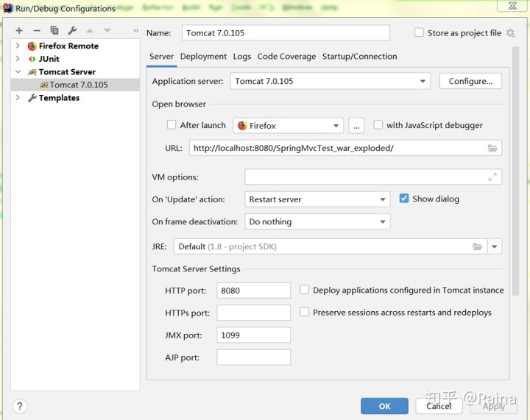Open project file settings gear icon
The image size is (530, 420).
coord(510,33)
